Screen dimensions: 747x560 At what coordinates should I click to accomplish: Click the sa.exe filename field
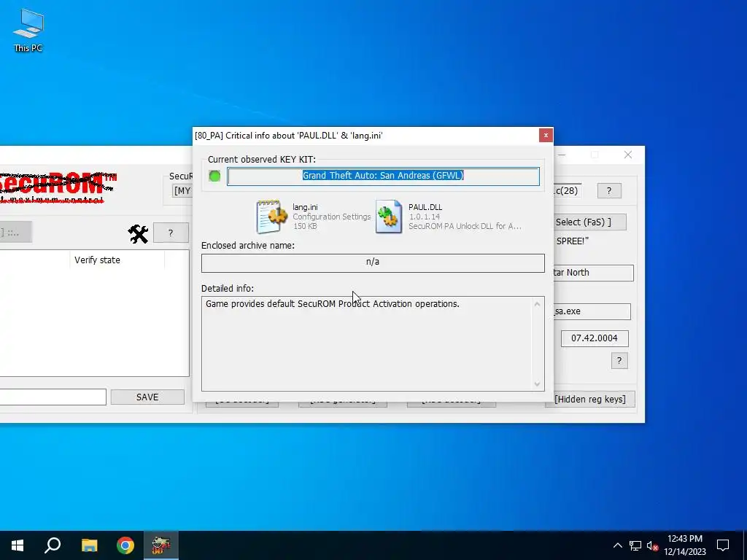[592, 311]
